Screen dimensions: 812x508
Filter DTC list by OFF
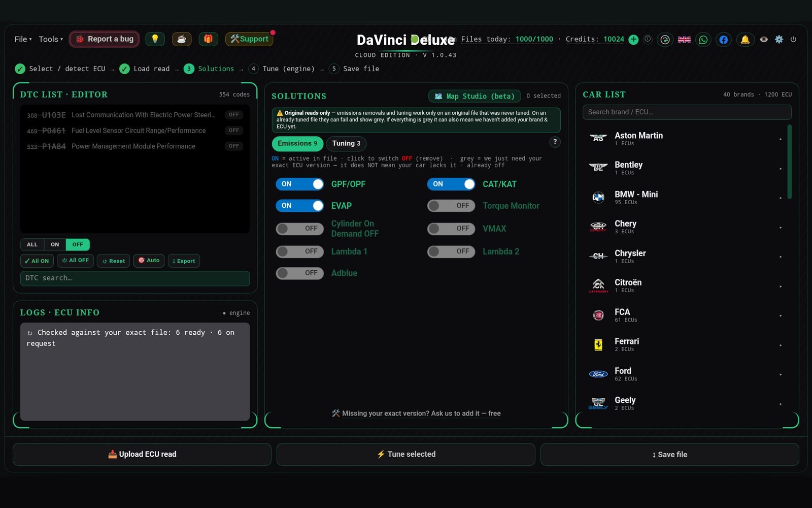point(78,244)
